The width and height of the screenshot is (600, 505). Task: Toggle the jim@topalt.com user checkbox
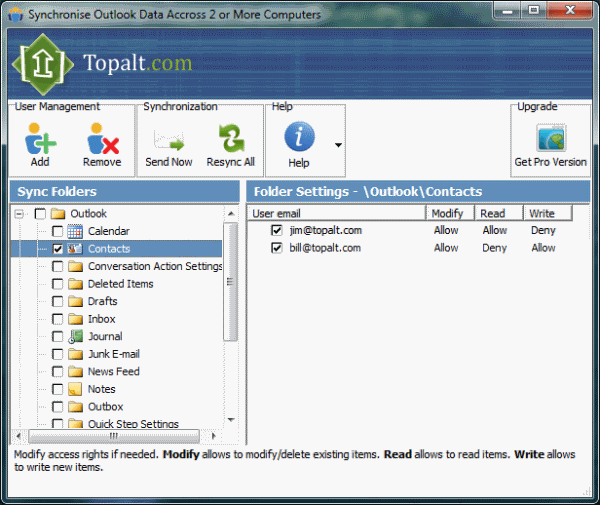click(277, 230)
